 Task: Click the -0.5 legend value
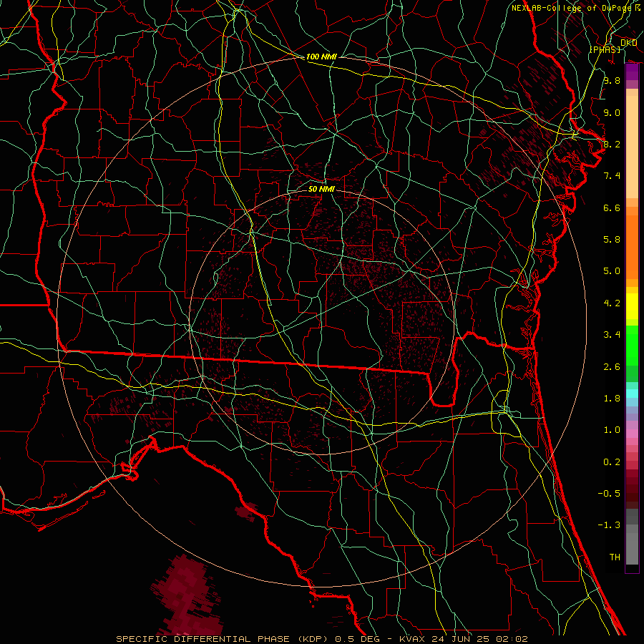click(x=609, y=494)
